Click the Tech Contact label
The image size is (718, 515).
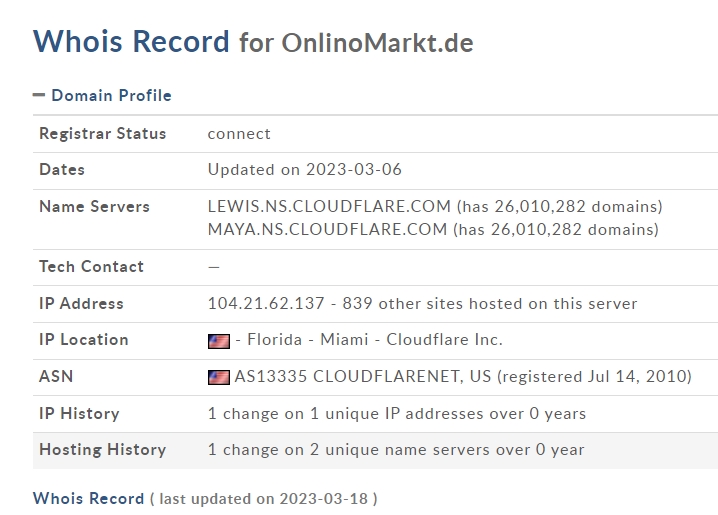click(92, 266)
